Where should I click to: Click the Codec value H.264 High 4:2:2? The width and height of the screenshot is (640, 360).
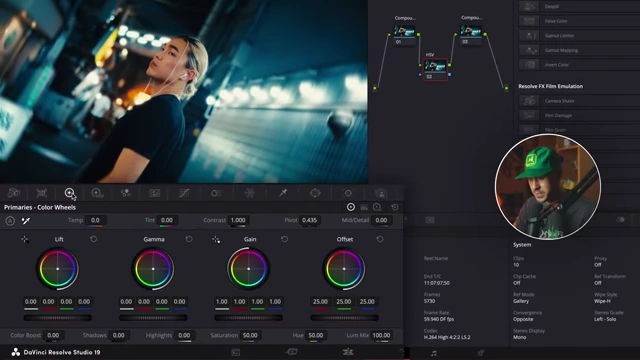447,338
